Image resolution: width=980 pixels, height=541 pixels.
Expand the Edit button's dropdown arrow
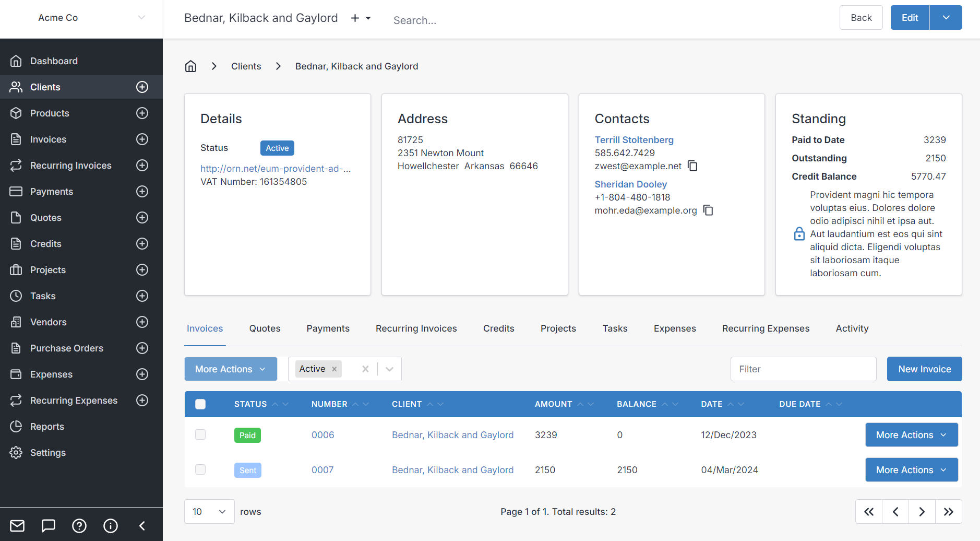(x=946, y=17)
